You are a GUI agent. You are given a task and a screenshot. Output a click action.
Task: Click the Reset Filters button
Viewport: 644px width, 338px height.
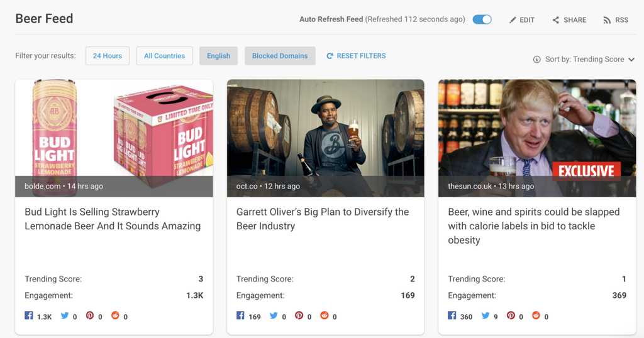(356, 56)
